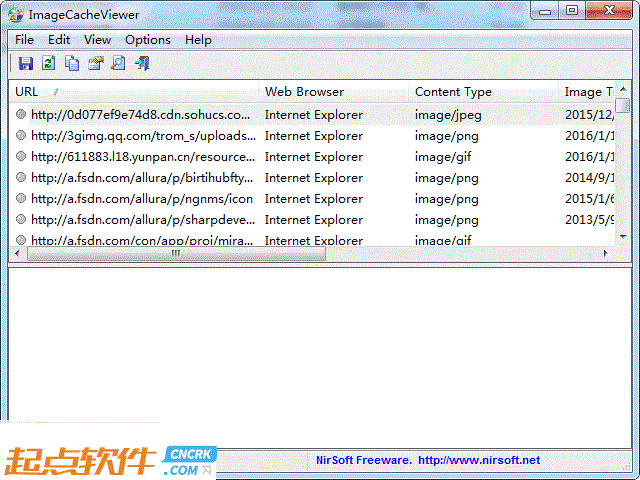640x480 pixels.
Task: Open the Help menu
Action: (198, 40)
